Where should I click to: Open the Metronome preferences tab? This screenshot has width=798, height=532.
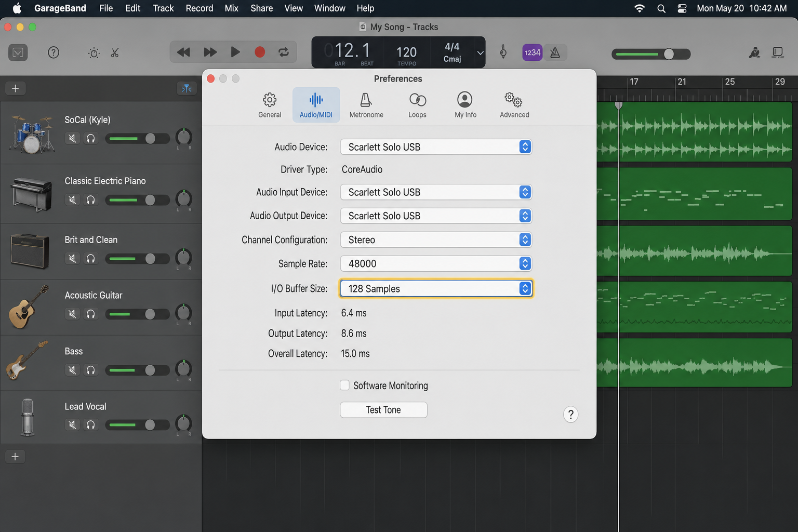(x=366, y=105)
